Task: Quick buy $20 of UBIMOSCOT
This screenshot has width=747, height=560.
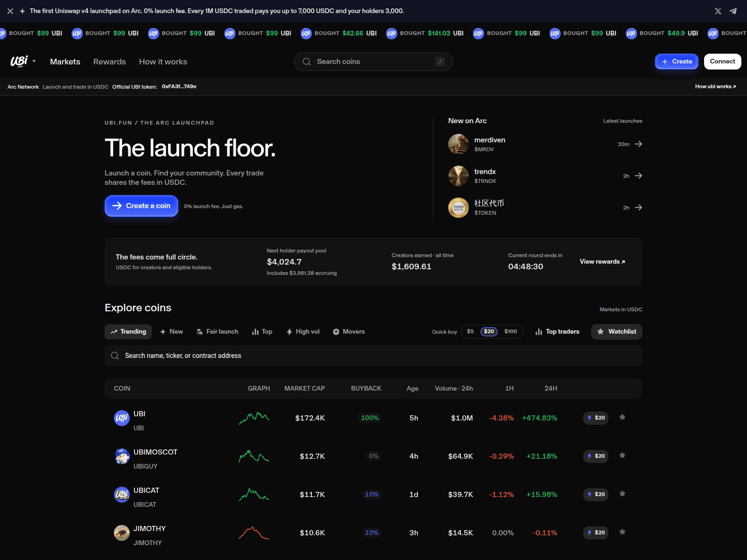Action: point(596,456)
